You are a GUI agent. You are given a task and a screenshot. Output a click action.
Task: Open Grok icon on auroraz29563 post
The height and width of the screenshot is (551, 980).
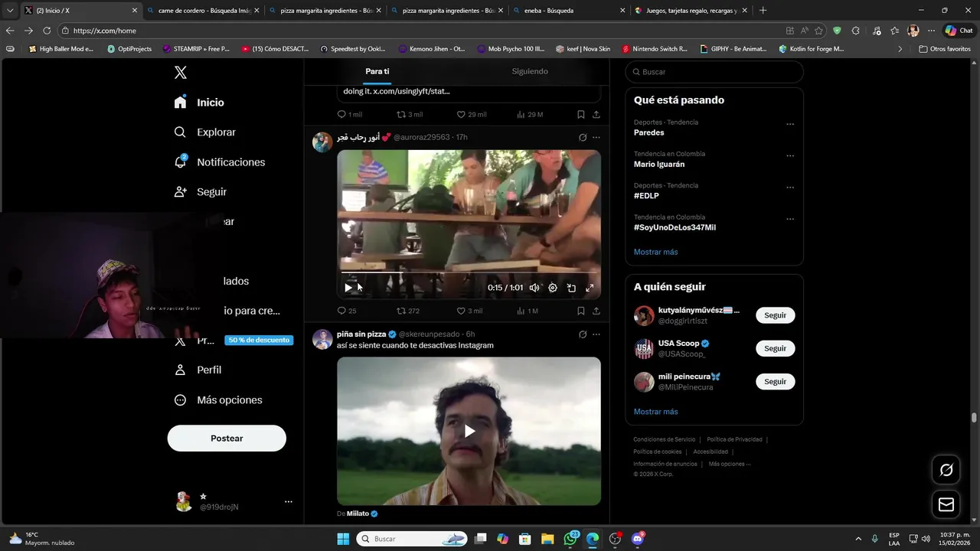pyautogui.click(x=583, y=138)
